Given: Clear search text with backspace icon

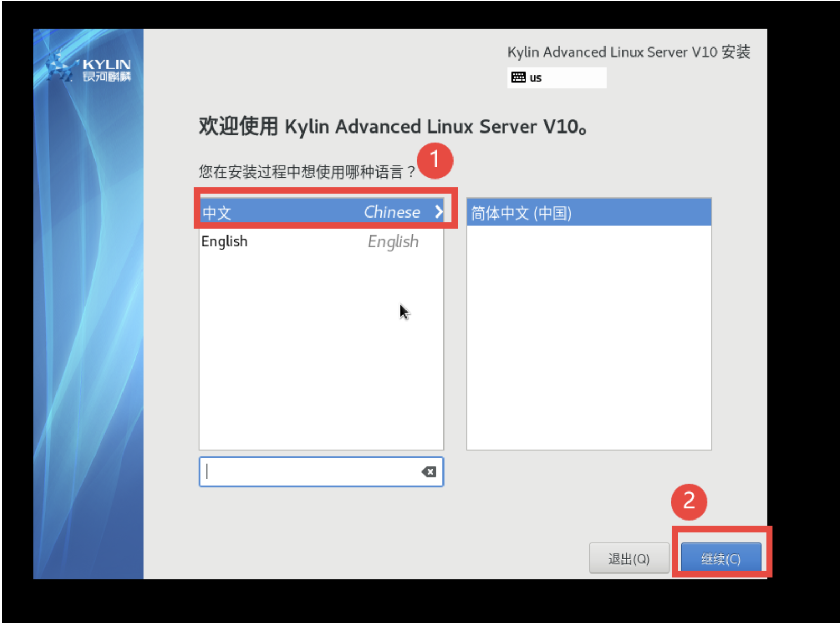Looking at the screenshot, I should 429,471.
